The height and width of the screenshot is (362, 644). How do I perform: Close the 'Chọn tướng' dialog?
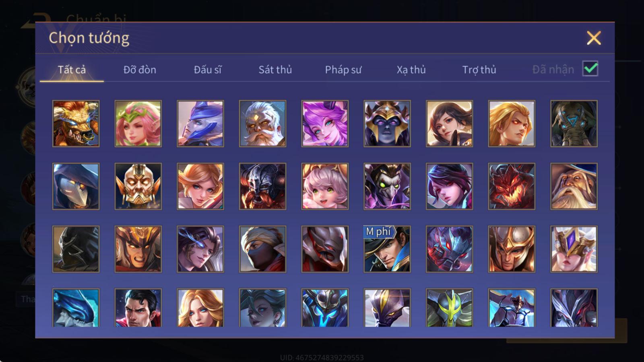coord(594,38)
